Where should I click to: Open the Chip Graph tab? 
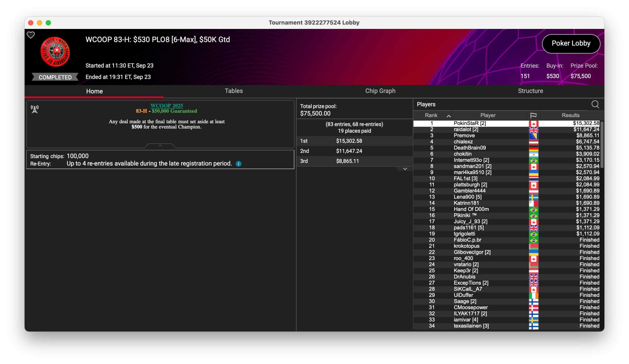(x=380, y=91)
